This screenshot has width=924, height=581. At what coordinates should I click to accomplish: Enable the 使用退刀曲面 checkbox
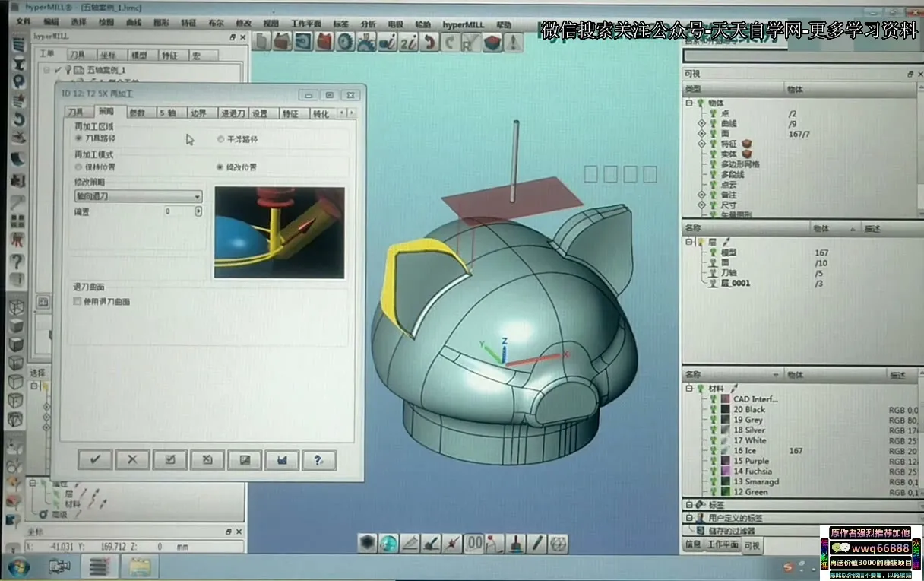click(x=78, y=301)
